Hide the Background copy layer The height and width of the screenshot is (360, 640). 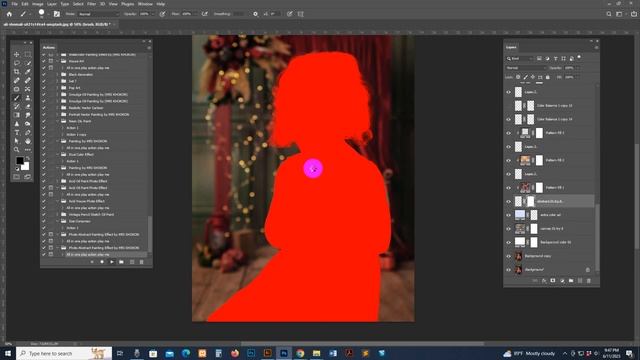click(509, 256)
